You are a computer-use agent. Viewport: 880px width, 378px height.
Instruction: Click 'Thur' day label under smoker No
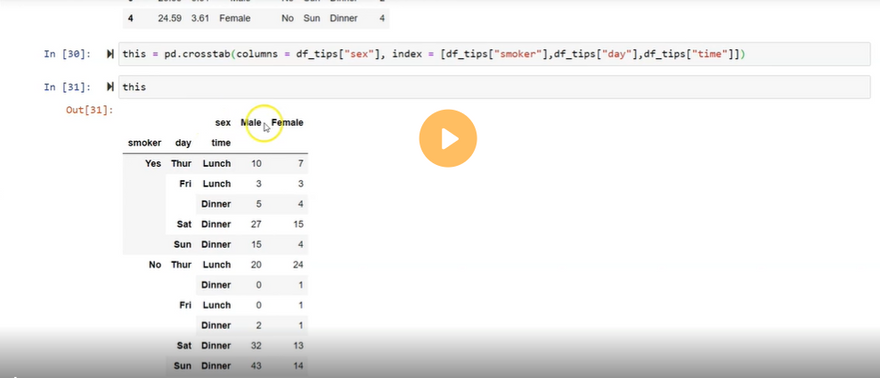(x=181, y=265)
